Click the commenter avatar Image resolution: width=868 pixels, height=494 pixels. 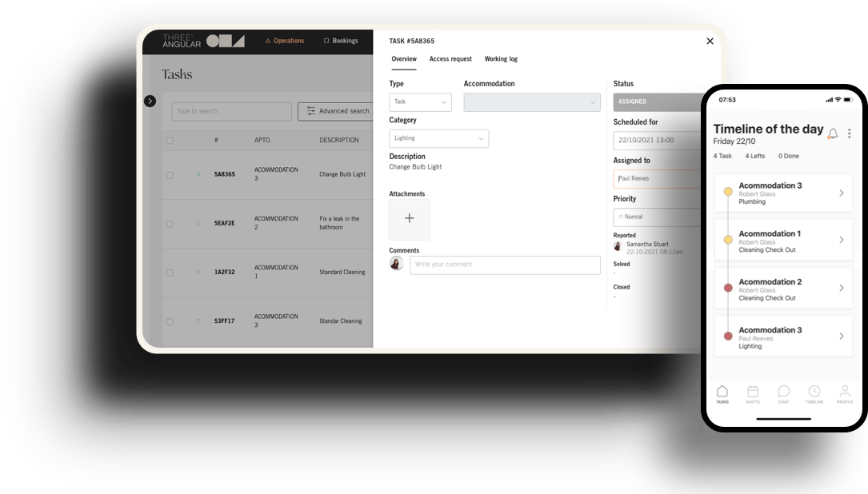(x=396, y=264)
